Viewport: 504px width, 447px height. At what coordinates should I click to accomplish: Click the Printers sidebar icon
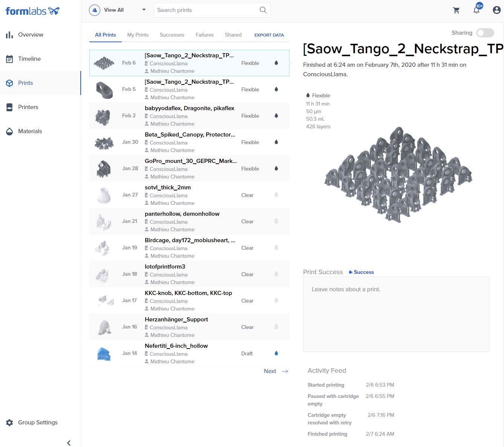[9, 107]
